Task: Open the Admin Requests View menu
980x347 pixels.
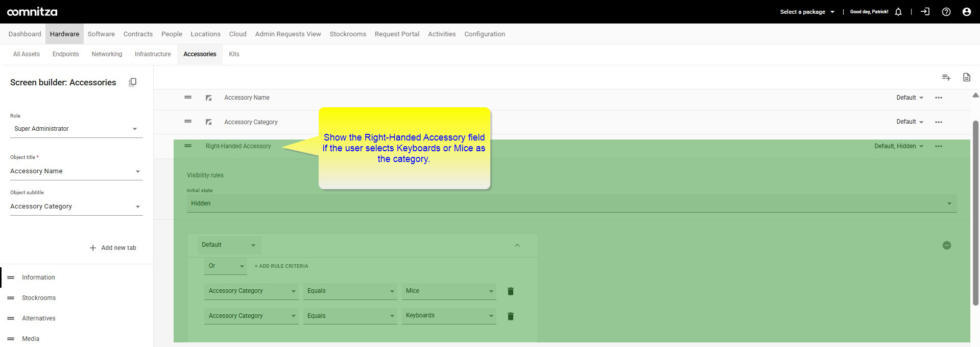Action: (x=288, y=34)
